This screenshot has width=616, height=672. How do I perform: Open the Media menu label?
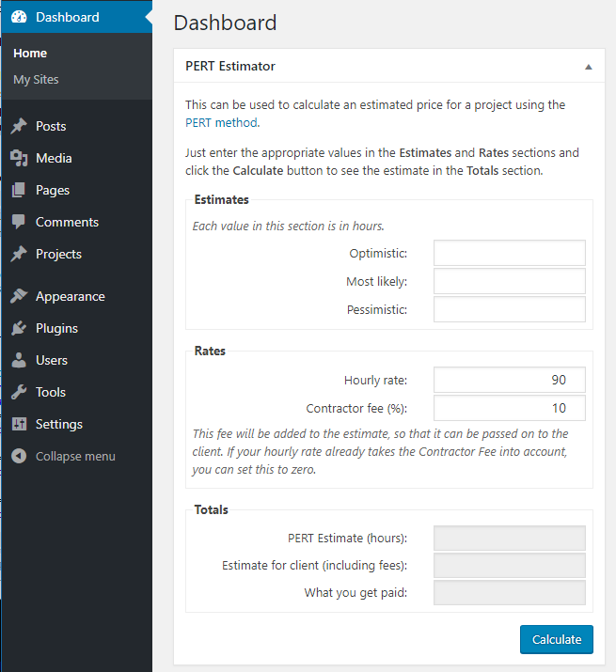click(54, 158)
